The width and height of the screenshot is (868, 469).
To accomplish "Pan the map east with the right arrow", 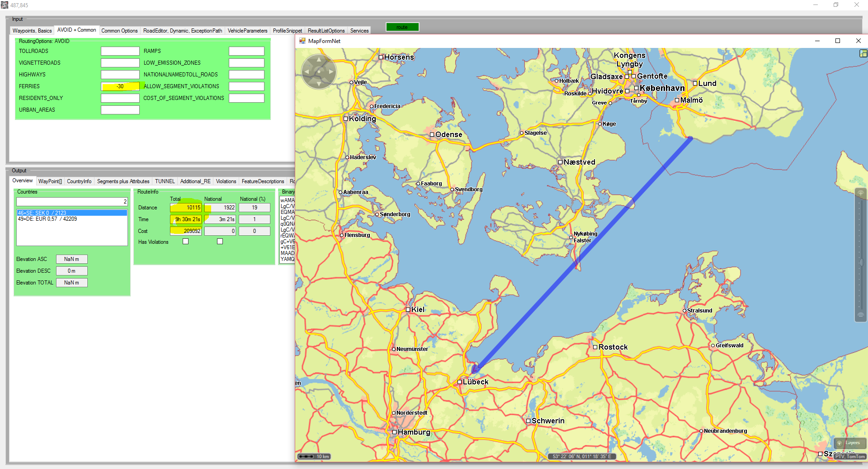I will (x=331, y=71).
